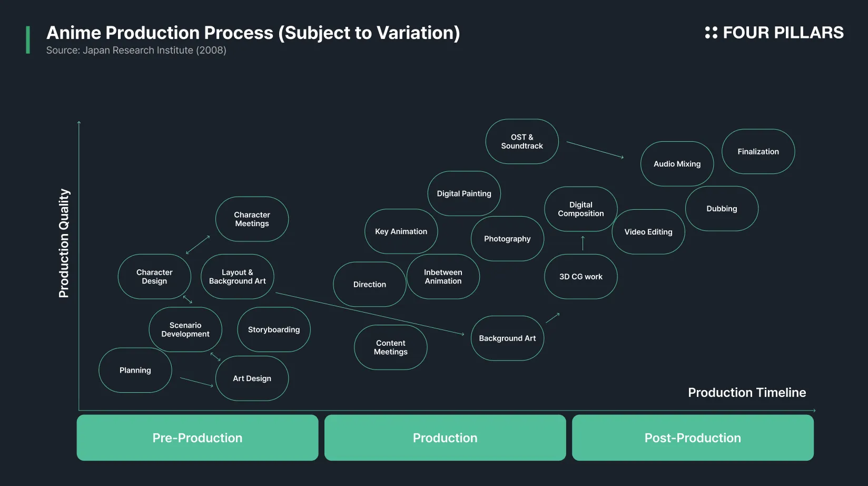
Task: Click the Anime Production Process title
Action: point(253,33)
